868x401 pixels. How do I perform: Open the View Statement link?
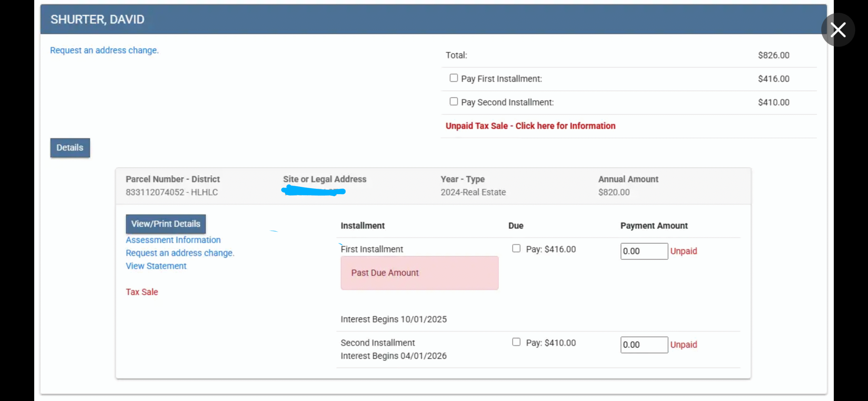[156, 266]
